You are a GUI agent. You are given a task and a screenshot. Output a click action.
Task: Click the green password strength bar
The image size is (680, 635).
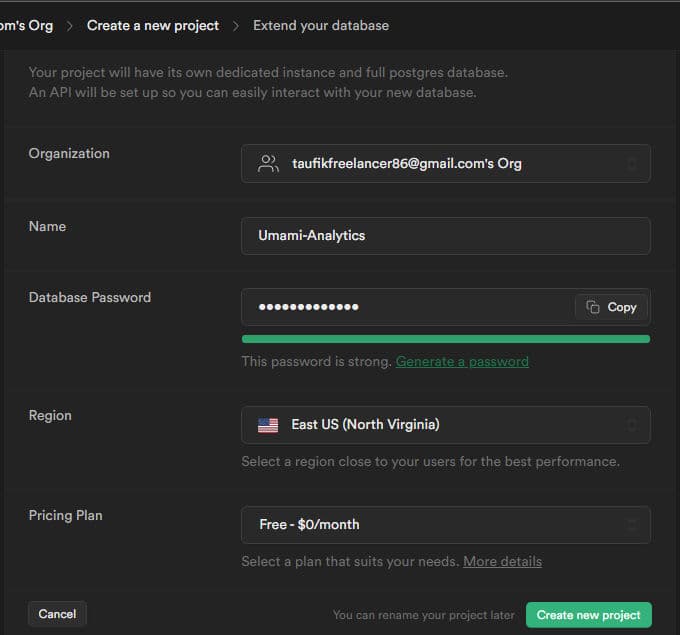coord(445,339)
